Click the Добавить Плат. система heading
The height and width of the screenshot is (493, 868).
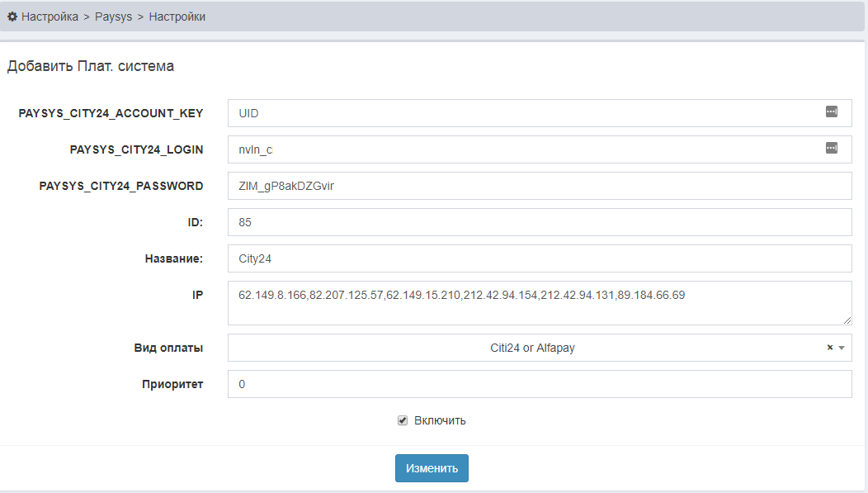pyautogui.click(x=90, y=66)
